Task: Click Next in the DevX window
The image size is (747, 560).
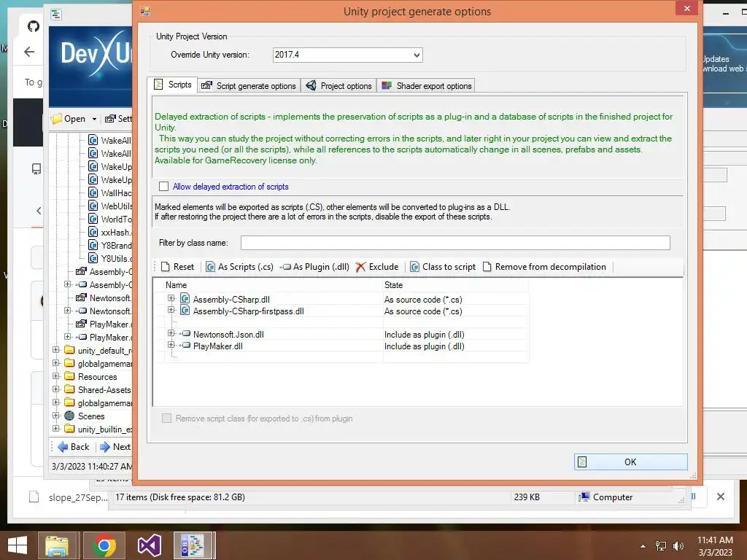Action: 115,447
